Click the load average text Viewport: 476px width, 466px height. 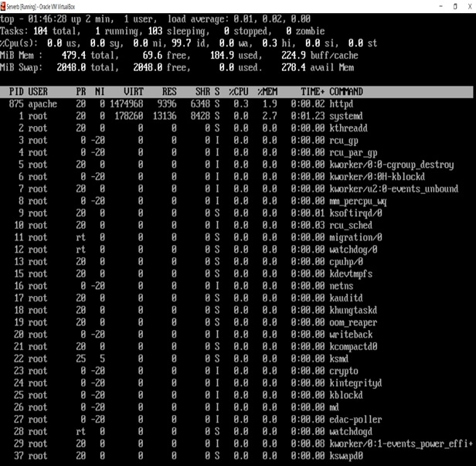[x=239, y=19]
